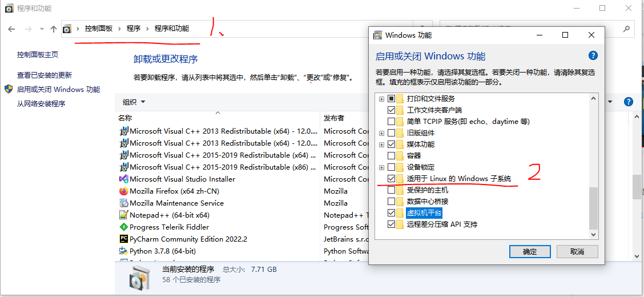Screen dimensions: 644x297
Task: Enable 受保护的主机 checkbox
Action: (x=392, y=190)
